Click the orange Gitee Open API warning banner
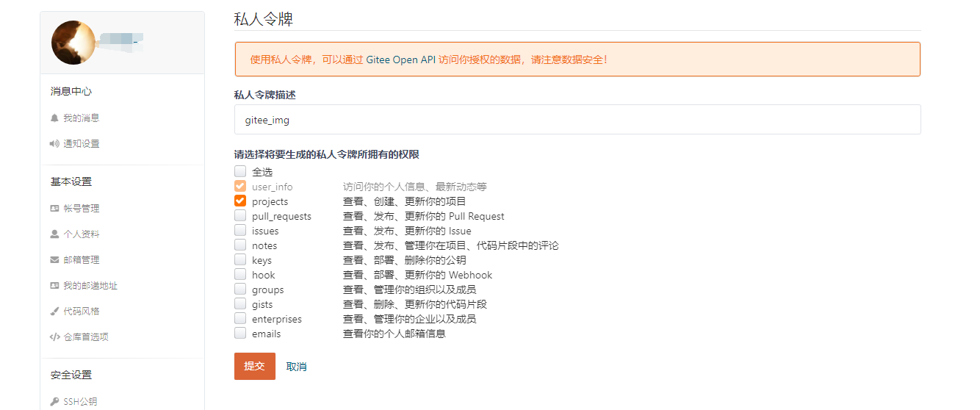This screenshot has height=410, width=980. pyautogui.click(x=577, y=60)
